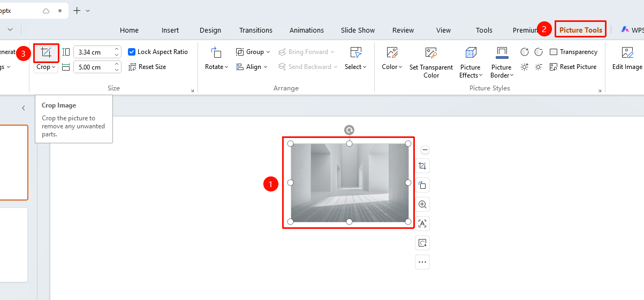Open the Animations tab
The width and height of the screenshot is (644, 300).
(x=307, y=30)
